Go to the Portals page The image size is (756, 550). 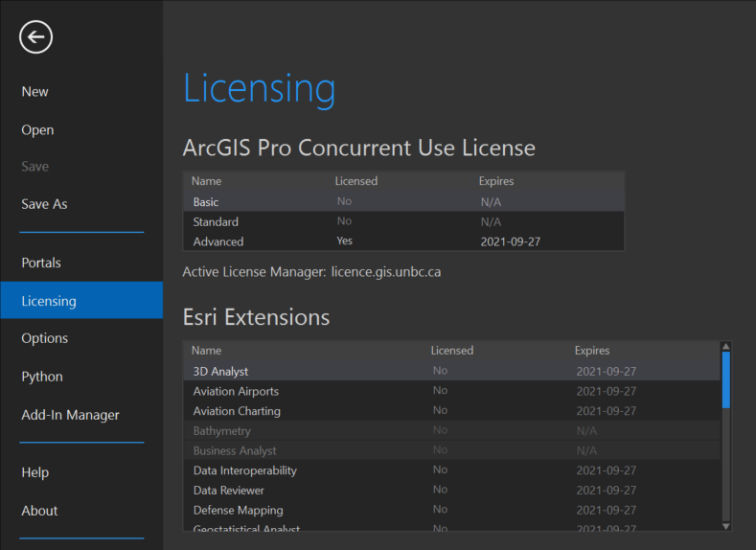(x=41, y=263)
